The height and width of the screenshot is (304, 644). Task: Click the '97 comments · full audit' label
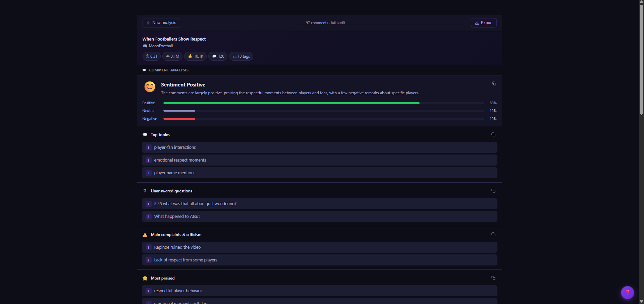(325, 23)
